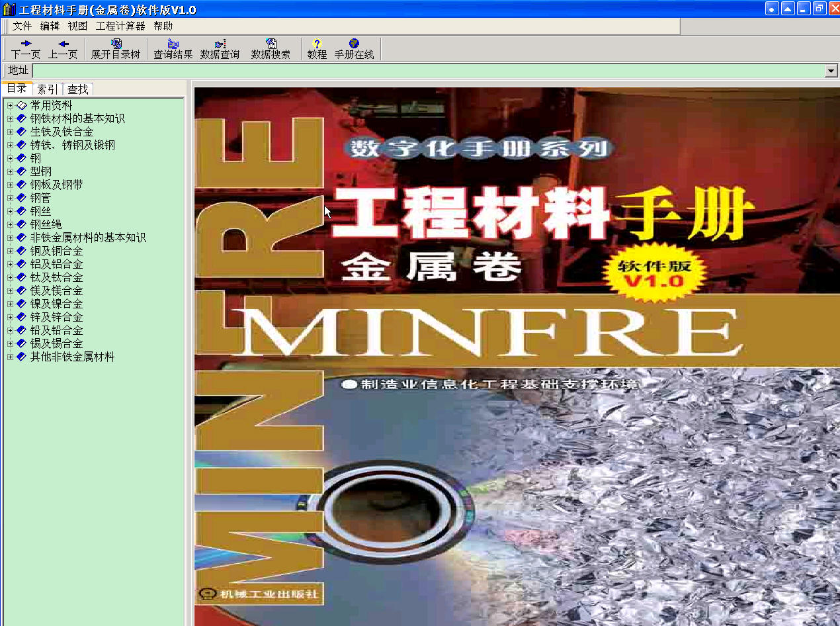Expand the 常用资料 tree node
The height and width of the screenshot is (626, 840).
click(x=10, y=105)
